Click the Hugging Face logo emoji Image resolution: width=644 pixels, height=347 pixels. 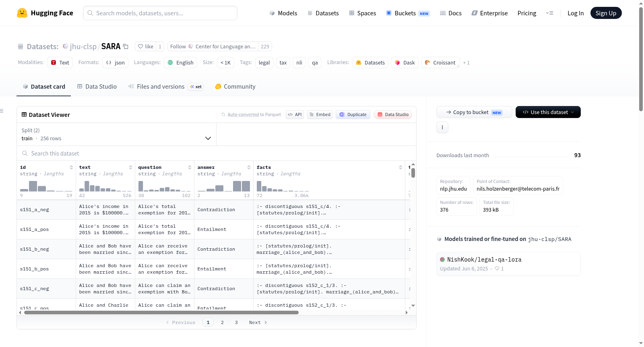pyautogui.click(x=22, y=13)
